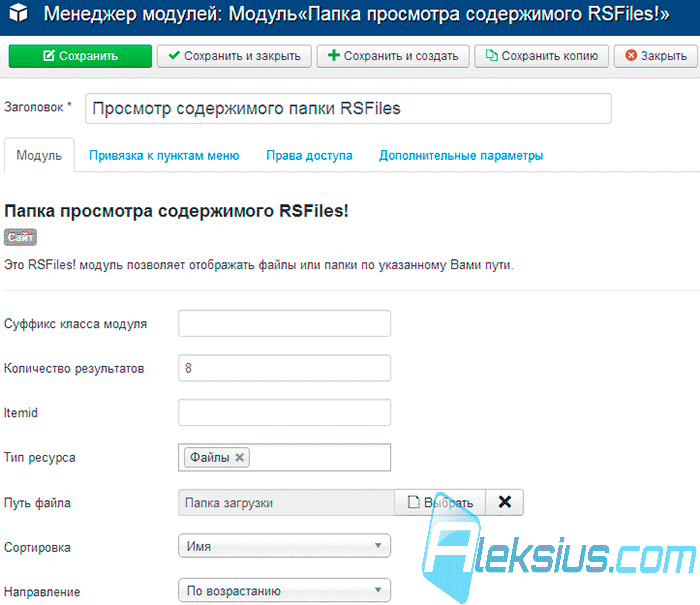Click the Суффикс класса модуля label
The image size is (700, 605).
[x=75, y=324]
